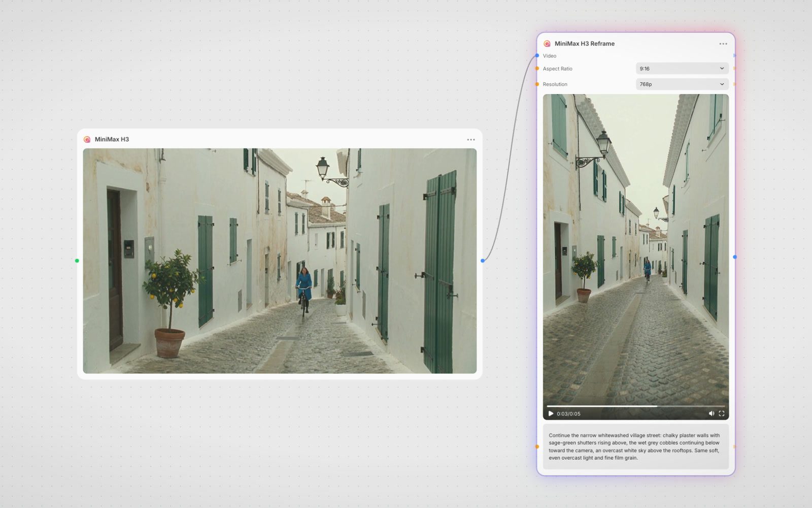
Task: Select the MiniMax H3 street video thumbnail
Action: [x=280, y=261]
